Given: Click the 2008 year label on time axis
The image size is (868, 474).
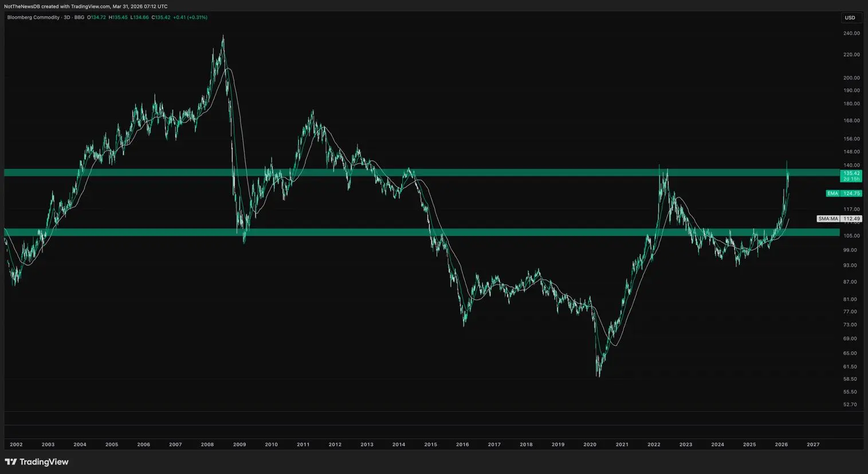Looking at the screenshot, I should pyautogui.click(x=207, y=445).
